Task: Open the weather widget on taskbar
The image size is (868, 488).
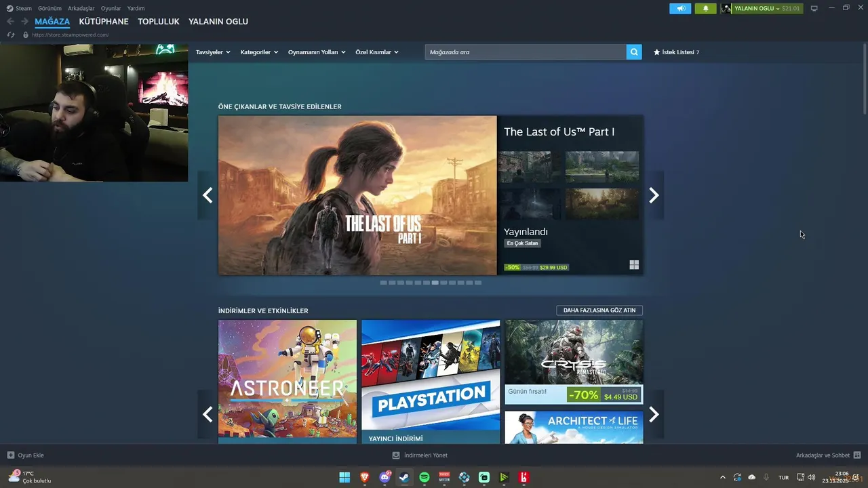Action: tap(30, 477)
